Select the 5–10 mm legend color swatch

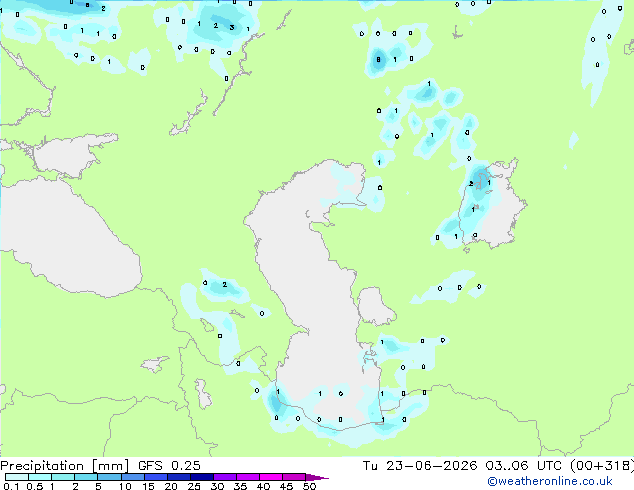(x=109, y=477)
